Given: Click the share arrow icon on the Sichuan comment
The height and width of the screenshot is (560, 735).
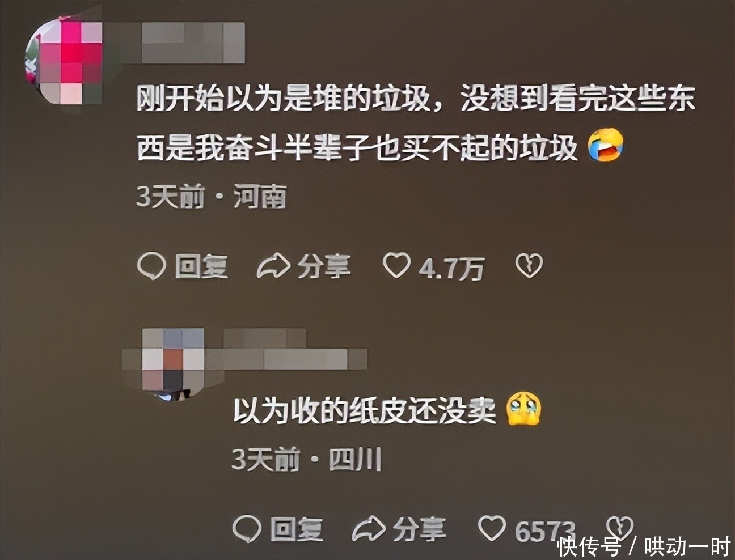Looking at the screenshot, I should click(x=369, y=528).
